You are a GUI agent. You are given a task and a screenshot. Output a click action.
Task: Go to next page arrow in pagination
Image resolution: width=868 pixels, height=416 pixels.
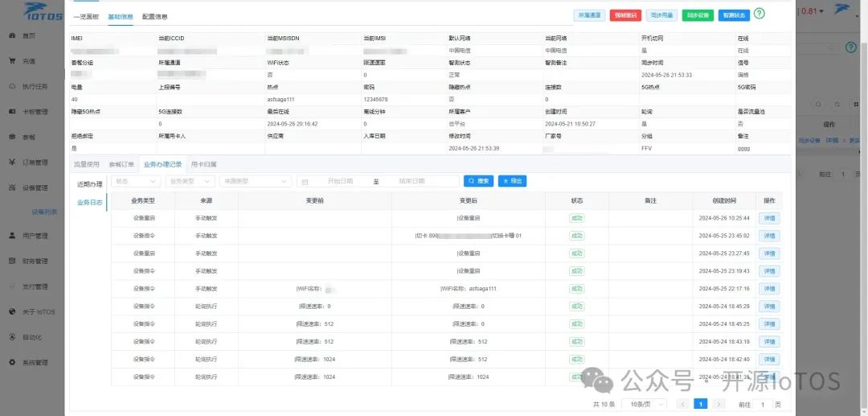[719, 405]
